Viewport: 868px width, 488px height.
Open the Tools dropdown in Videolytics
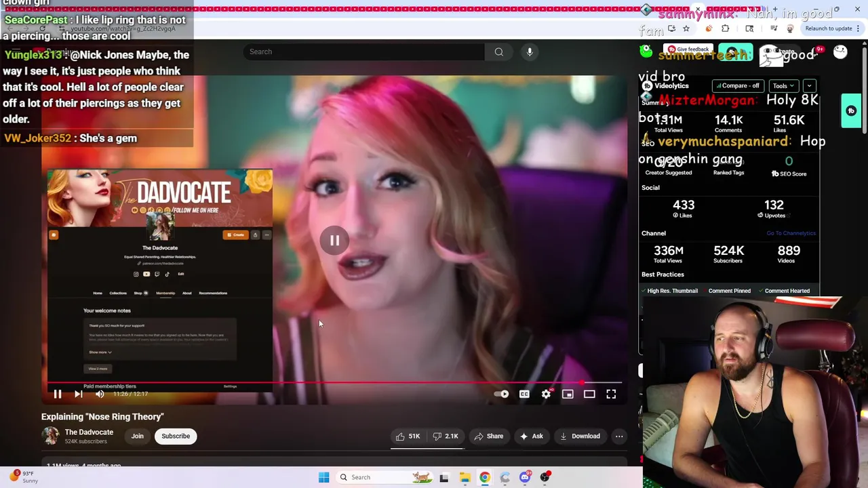click(783, 86)
